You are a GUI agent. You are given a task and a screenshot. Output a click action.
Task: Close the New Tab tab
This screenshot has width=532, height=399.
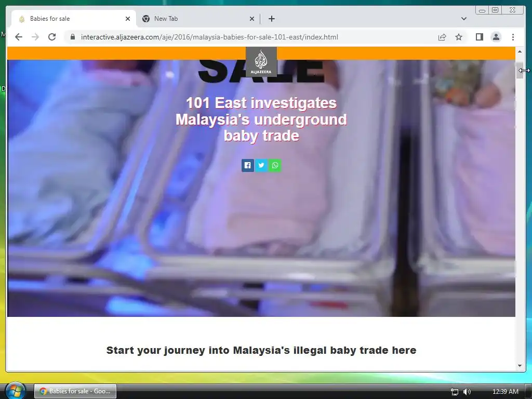tap(252, 19)
